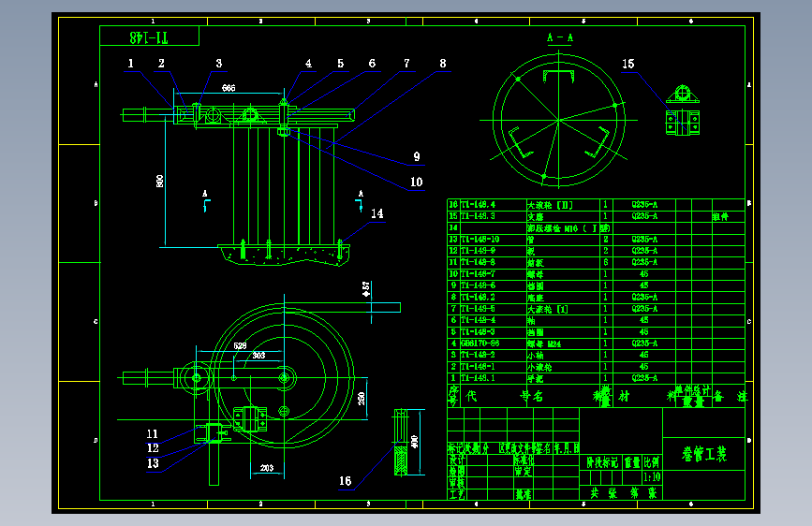The height and width of the screenshot is (526, 812).
Task: Click balloon number 10 leader label
Action: [x=417, y=182]
